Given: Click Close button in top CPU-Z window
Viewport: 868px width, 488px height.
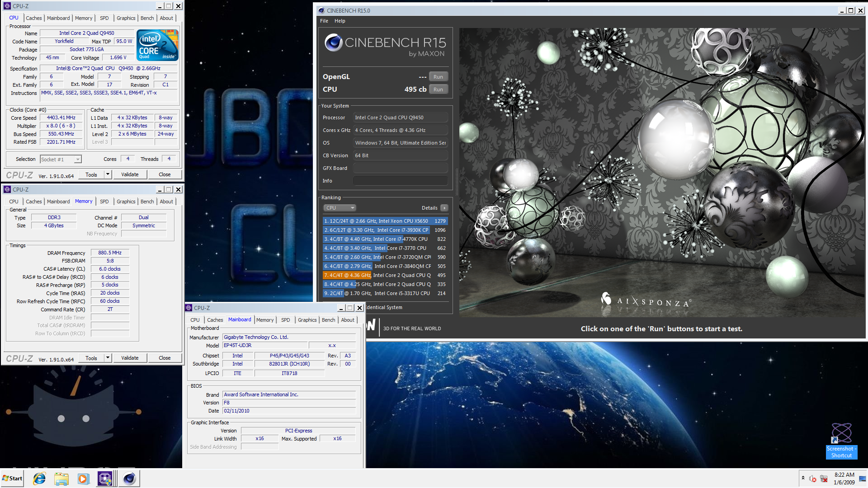Looking at the screenshot, I should point(165,174).
